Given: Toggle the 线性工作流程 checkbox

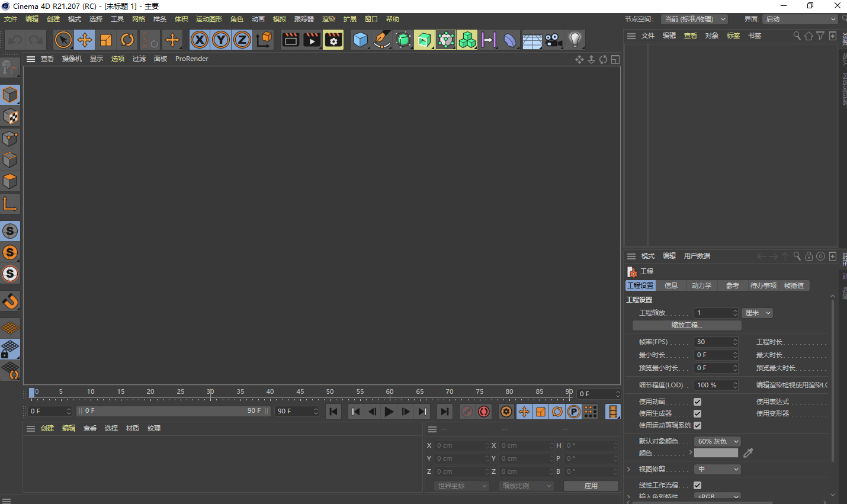Looking at the screenshot, I should (697, 484).
